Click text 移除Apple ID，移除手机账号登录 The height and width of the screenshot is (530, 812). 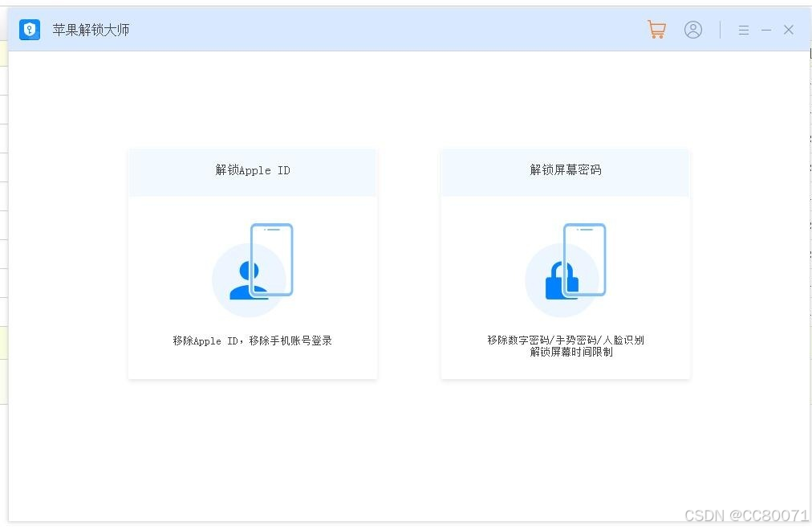tap(252, 340)
